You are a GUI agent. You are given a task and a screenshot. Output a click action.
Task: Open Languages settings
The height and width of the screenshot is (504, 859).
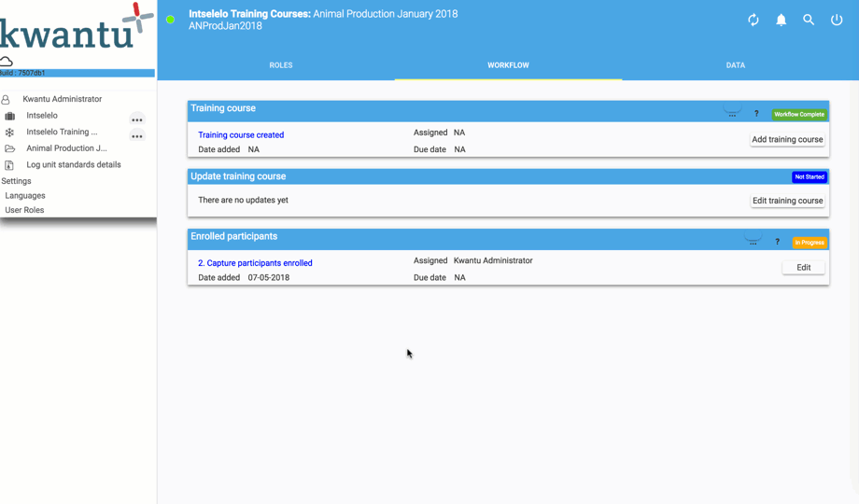coord(25,196)
